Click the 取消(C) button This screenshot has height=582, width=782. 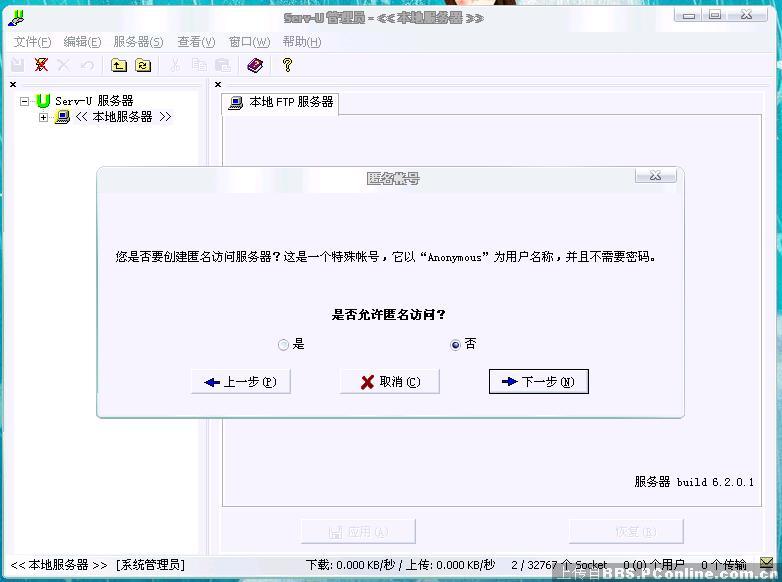pos(389,382)
